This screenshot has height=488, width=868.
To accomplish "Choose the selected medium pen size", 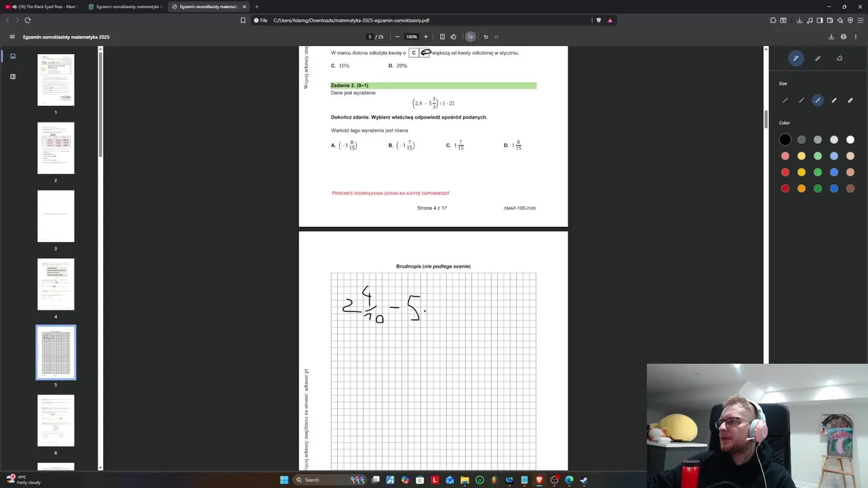I will point(818,100).
